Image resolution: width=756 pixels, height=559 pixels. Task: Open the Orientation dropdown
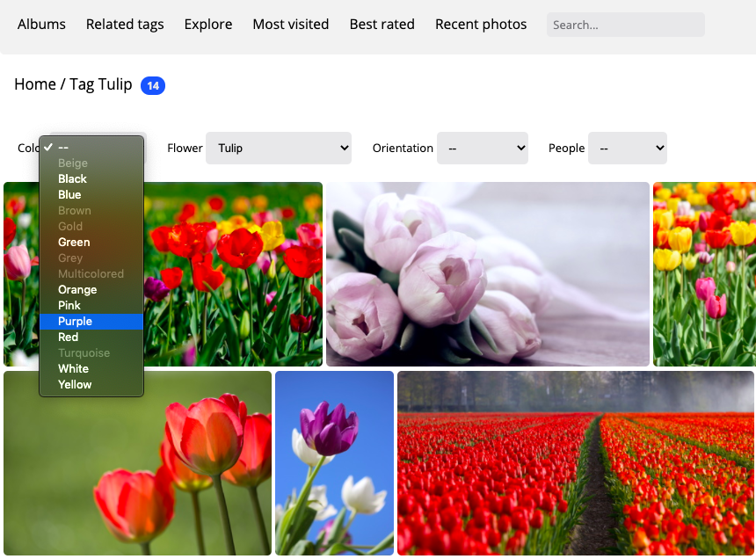[x=482, y=148]
